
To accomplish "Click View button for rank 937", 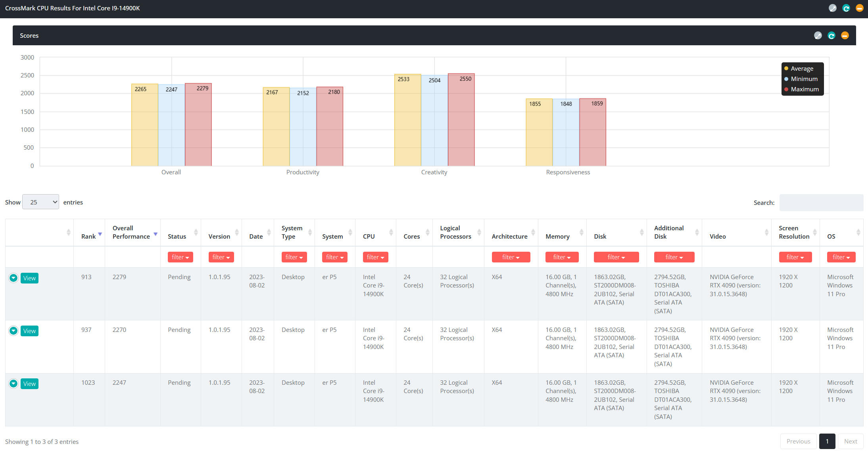I will point(29,331).
